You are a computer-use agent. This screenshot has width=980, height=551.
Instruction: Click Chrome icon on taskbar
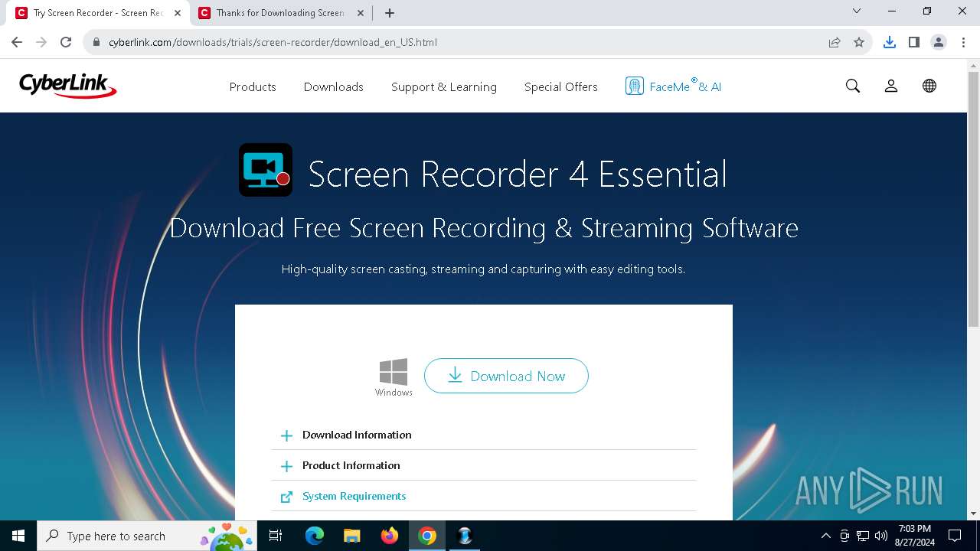(x=427, y=536)
